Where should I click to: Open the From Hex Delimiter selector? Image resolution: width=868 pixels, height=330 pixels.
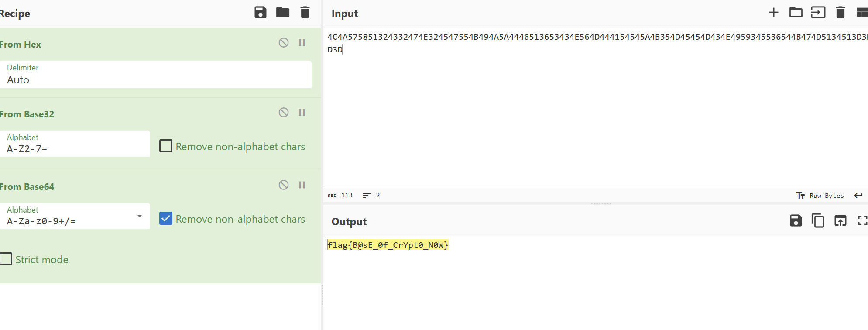156,75
